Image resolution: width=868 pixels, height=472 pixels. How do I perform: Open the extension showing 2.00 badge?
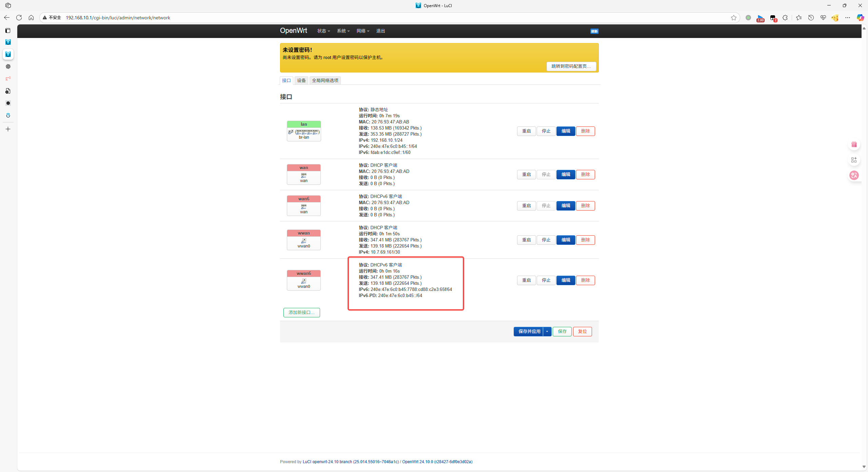coord(761,18)
